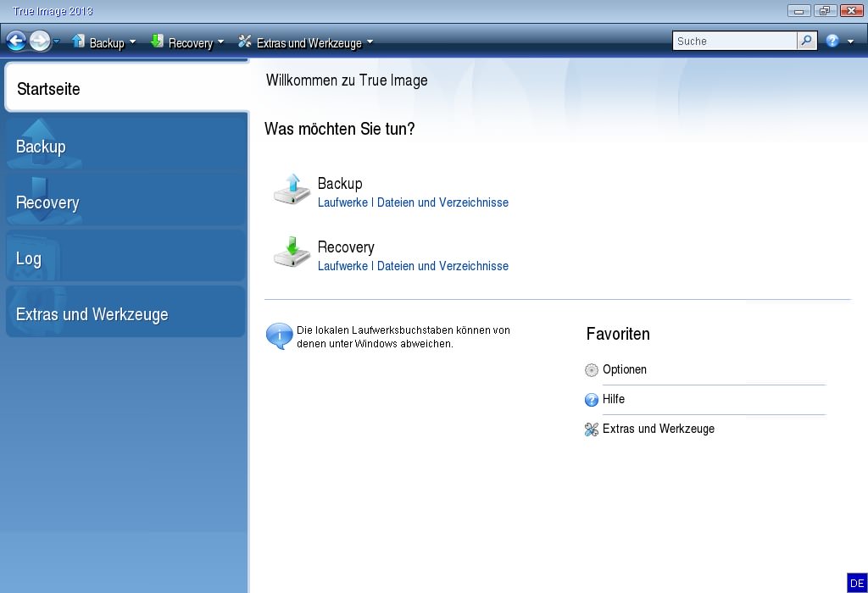Click the tools icon beside Extras und Werkzeuge
The image size is (868, 593).
591,430
